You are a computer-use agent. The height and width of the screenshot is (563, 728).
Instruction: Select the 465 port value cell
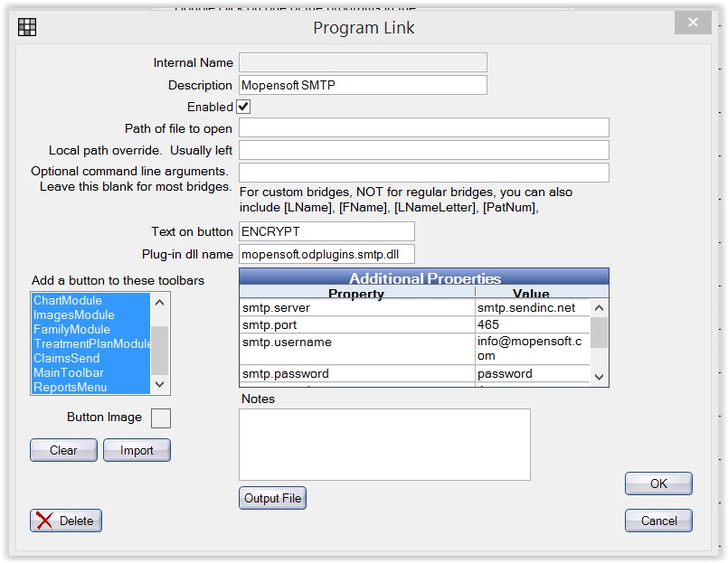point(533,325)
